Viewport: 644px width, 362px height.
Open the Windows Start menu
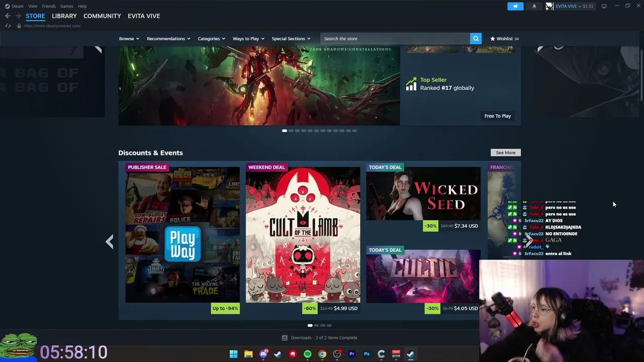[x=233, y=354]
